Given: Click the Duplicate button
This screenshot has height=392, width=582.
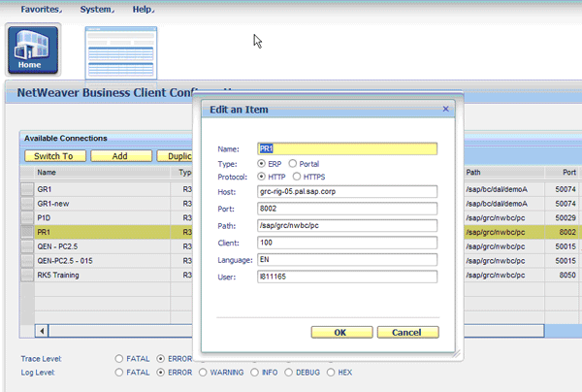Looking at the screenshot, I should (x=175, y=156).
